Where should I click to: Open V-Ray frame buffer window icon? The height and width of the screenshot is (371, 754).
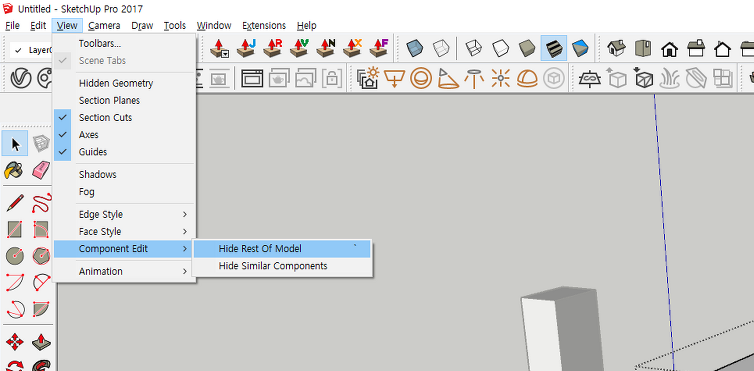pyautogui.click(x=252, y=78)
